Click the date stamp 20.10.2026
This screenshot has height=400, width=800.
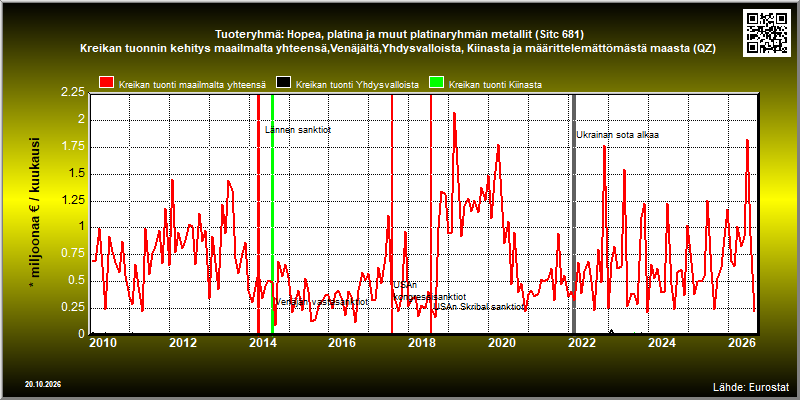(x=42, y=385)
